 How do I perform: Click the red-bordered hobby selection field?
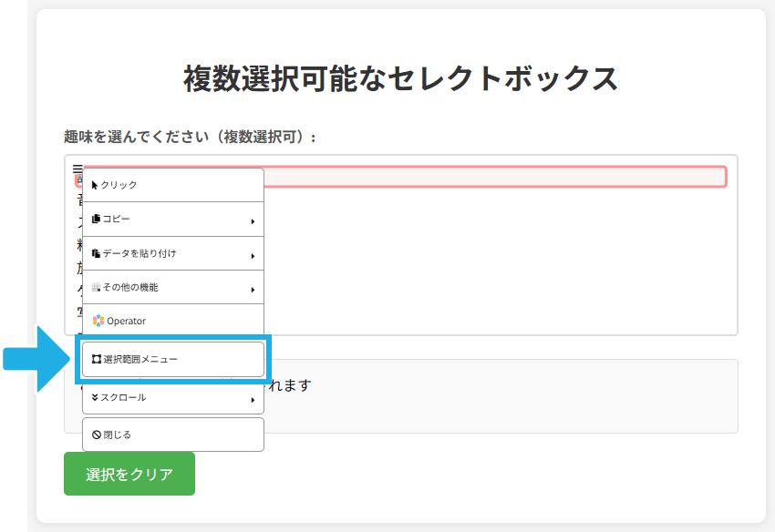[501, 173]
